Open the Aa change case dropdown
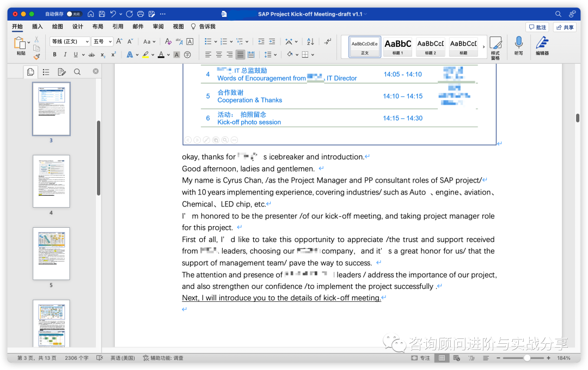 pyautogui.click(x=149, y=41)
